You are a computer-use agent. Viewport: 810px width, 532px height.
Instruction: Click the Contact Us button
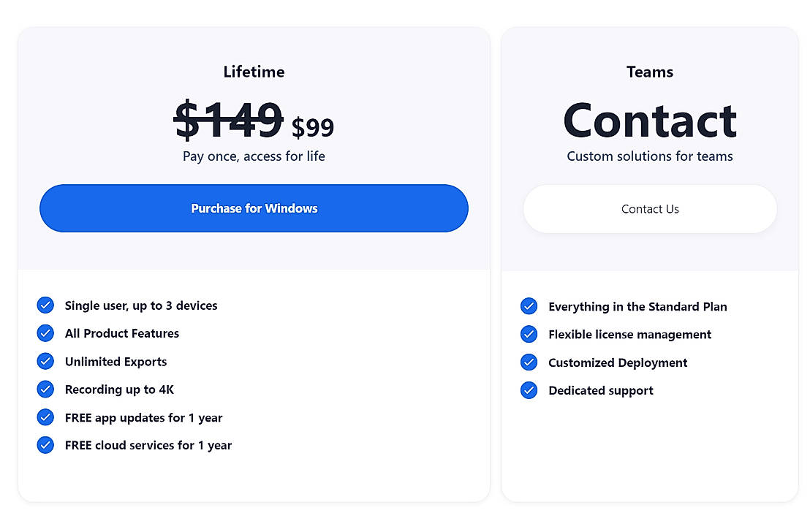pos(650,209)
